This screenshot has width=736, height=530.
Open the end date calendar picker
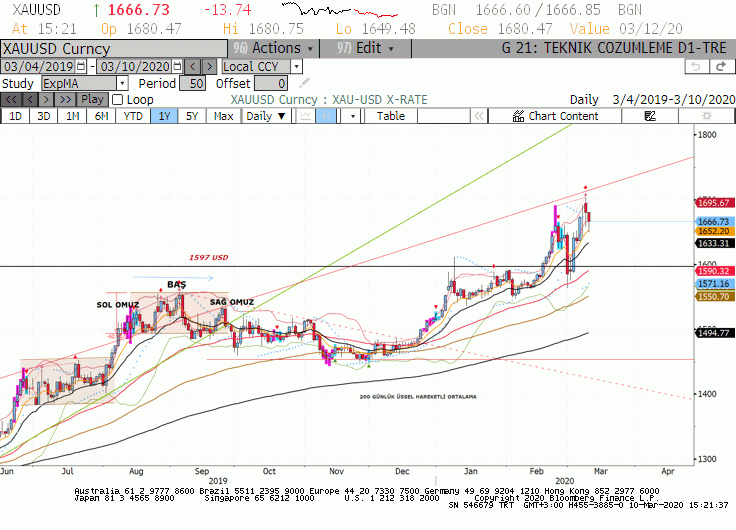(177, 66)
